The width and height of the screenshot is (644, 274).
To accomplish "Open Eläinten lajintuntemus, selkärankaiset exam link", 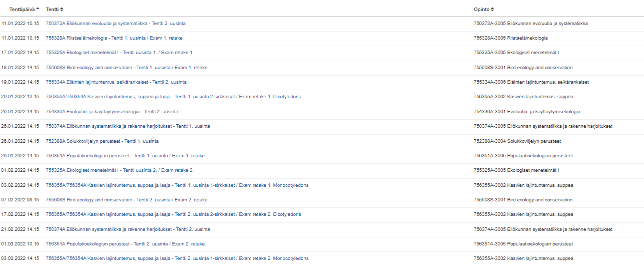I will [116, 82].
